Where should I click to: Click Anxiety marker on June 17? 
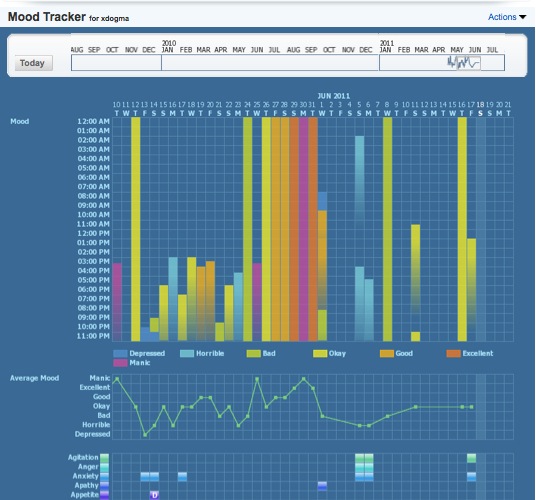point(472,476)
